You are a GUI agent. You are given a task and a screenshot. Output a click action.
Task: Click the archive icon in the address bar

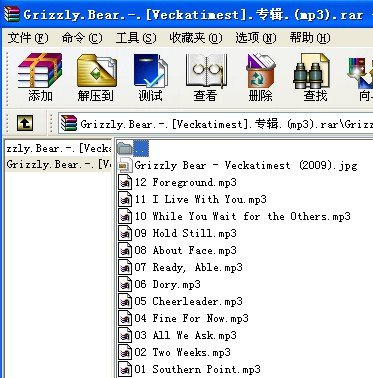pyautogui.click(x=69, y=124)
